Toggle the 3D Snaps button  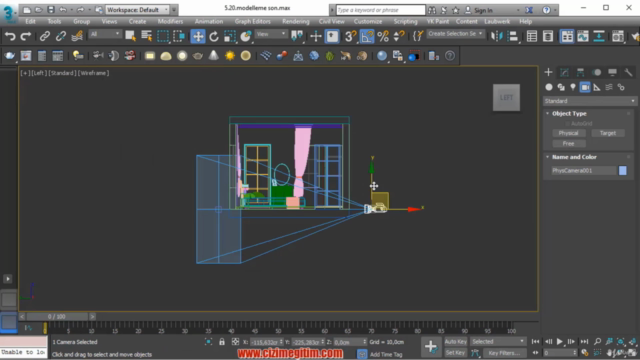(350, 36)
